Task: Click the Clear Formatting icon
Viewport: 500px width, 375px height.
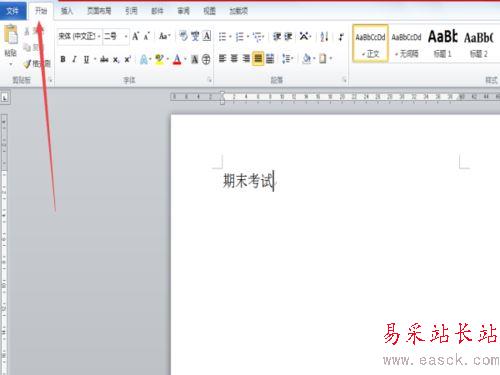Action: click(183, 36)
